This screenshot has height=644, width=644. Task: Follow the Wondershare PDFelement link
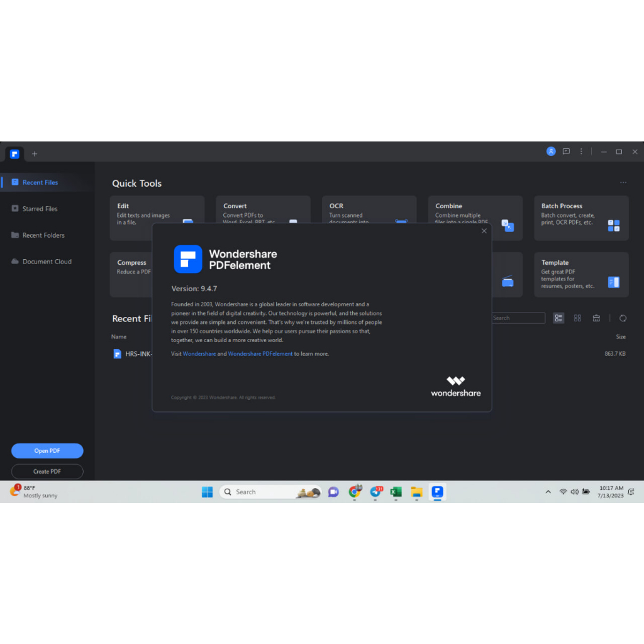(x=260, y=353)
